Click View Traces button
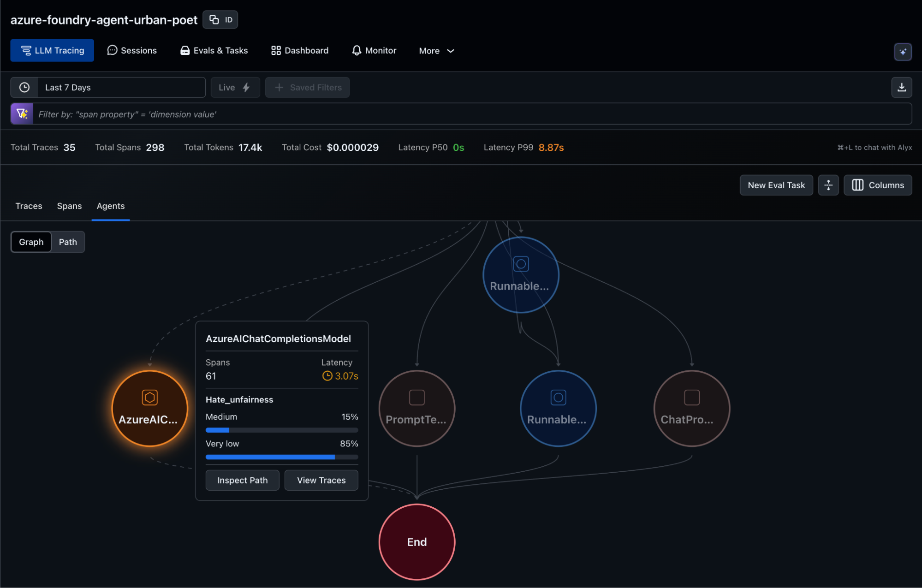The width and height of the screenshot is (922, 588). click(x=321, y=480)
